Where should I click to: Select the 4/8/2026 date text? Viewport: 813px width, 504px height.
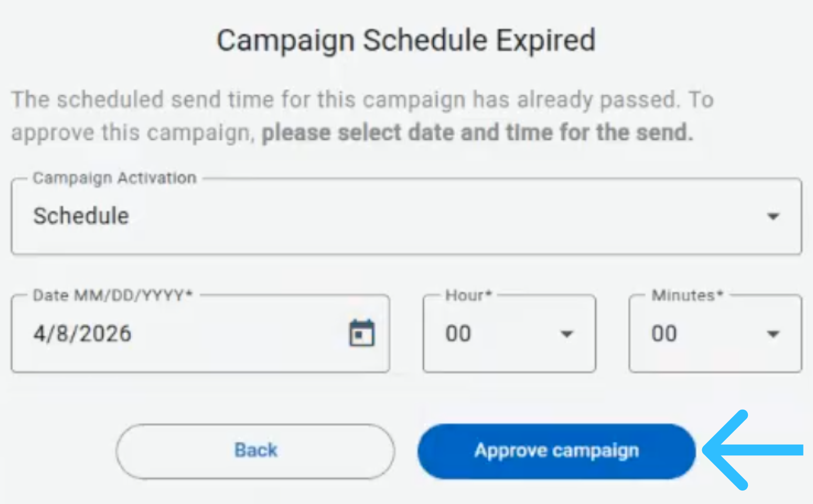(82, 334)
